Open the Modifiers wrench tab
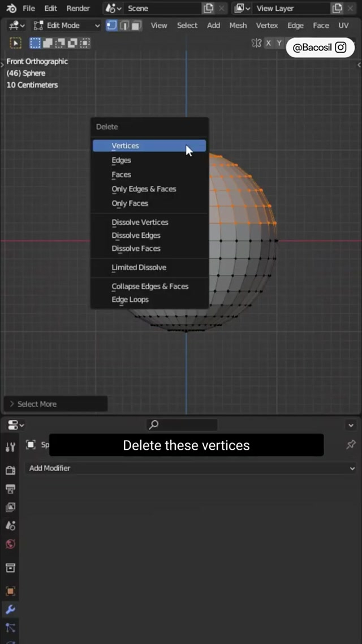This screenshot has width=362, height=644. 10,609
